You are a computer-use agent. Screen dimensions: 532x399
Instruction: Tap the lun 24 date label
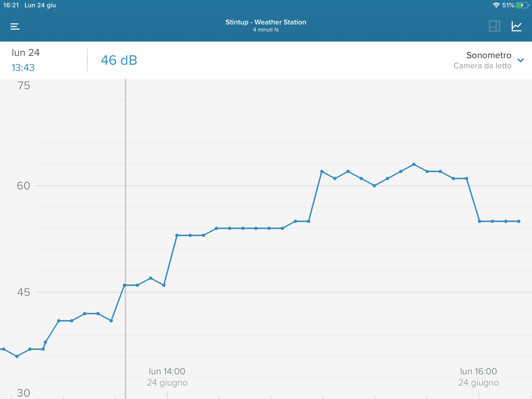click(x=26, y=53)
